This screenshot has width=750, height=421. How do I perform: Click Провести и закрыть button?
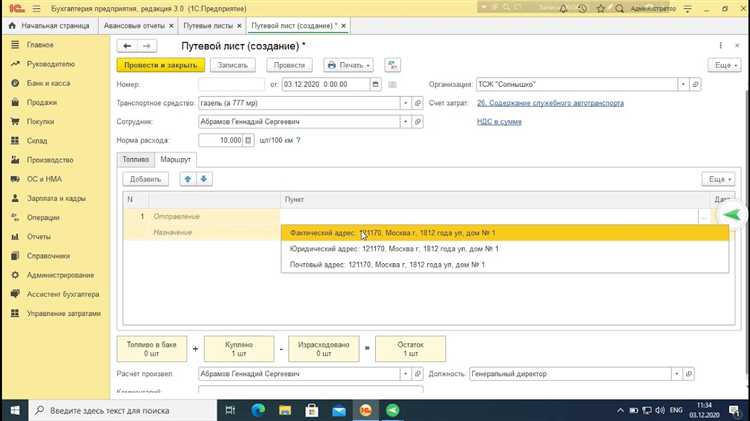tap(161, 65)
